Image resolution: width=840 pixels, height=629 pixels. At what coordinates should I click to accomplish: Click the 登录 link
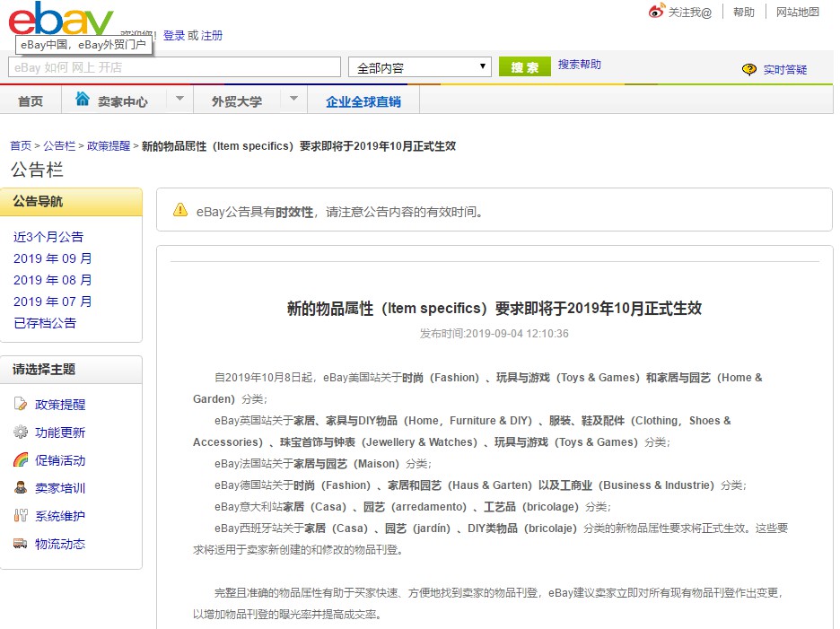point(173,36)
